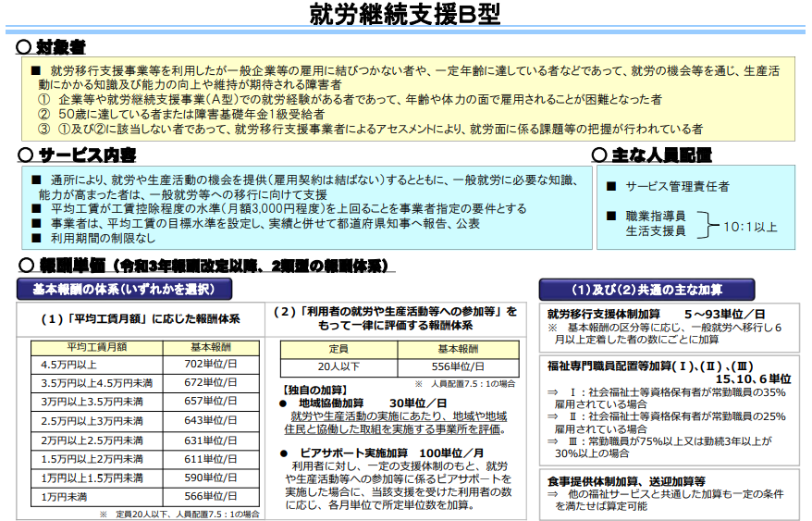812x521 pixels.
Task: Click the ② 50歳に達している者 line
Action: [181, 114]
